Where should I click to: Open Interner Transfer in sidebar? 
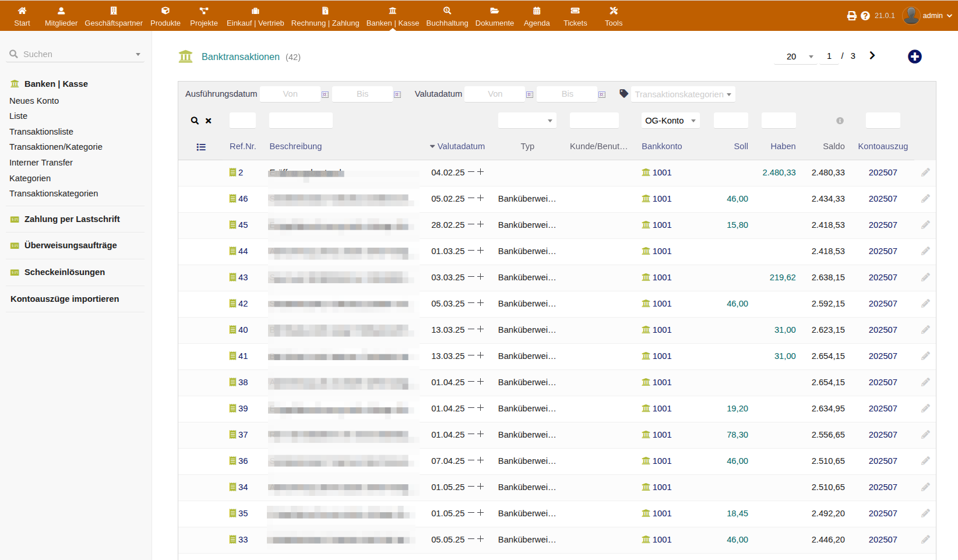(41, 163)
